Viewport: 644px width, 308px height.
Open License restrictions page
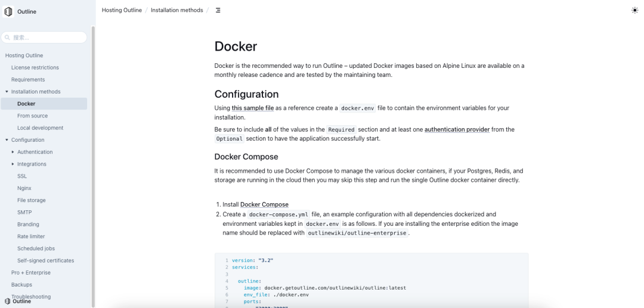35,67
